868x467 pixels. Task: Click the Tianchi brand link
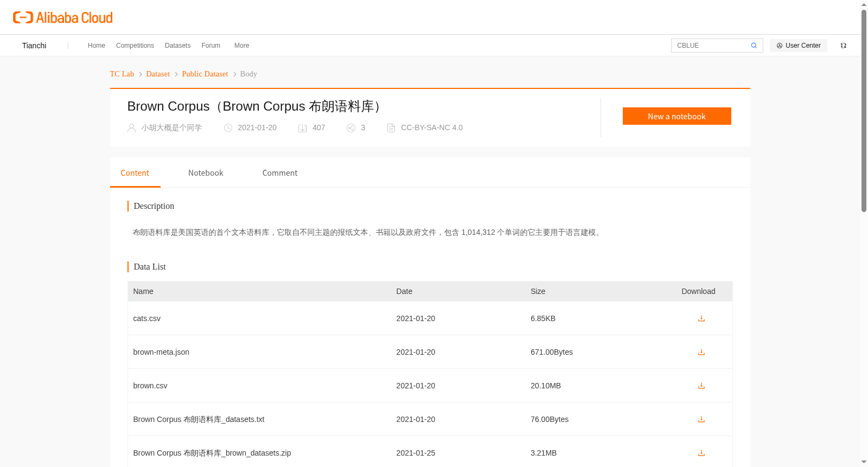point(34,46)
